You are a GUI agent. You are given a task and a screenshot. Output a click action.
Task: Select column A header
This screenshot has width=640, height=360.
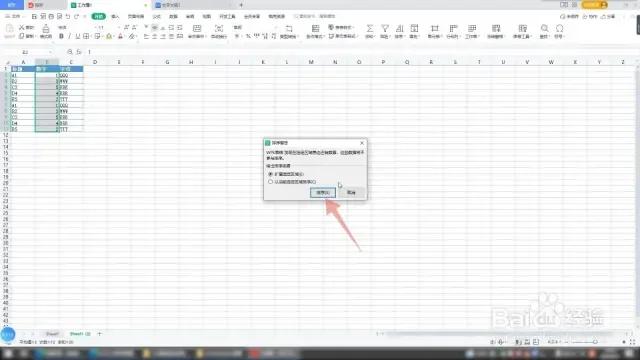click(23, 62)
